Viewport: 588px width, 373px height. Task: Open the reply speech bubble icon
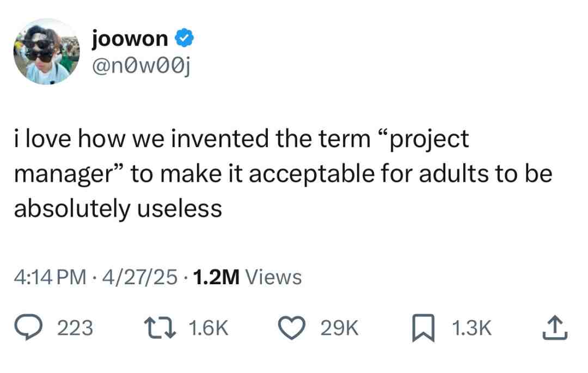[28, 327]
